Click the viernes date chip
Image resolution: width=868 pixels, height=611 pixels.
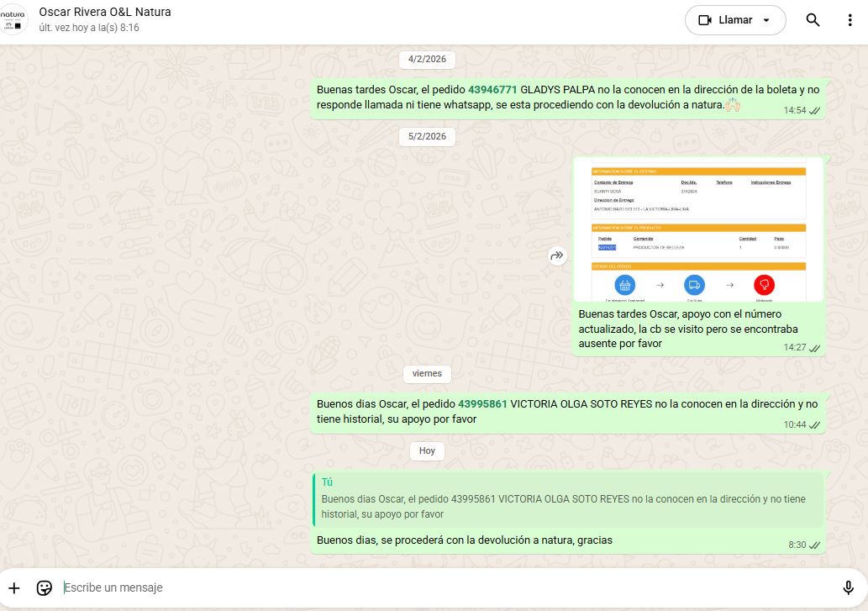coord(427,373)
